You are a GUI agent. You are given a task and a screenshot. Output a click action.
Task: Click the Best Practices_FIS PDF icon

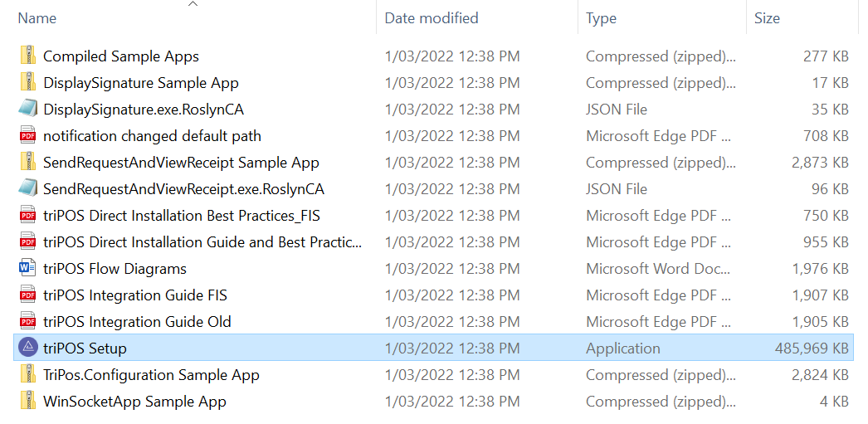[x=27, y=216]
